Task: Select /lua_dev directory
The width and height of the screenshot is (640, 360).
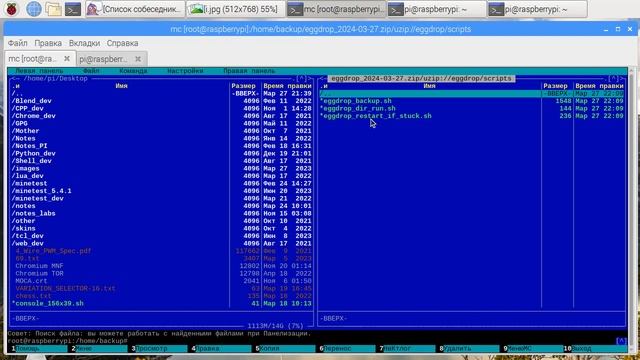Action: [x=120, y=176]
